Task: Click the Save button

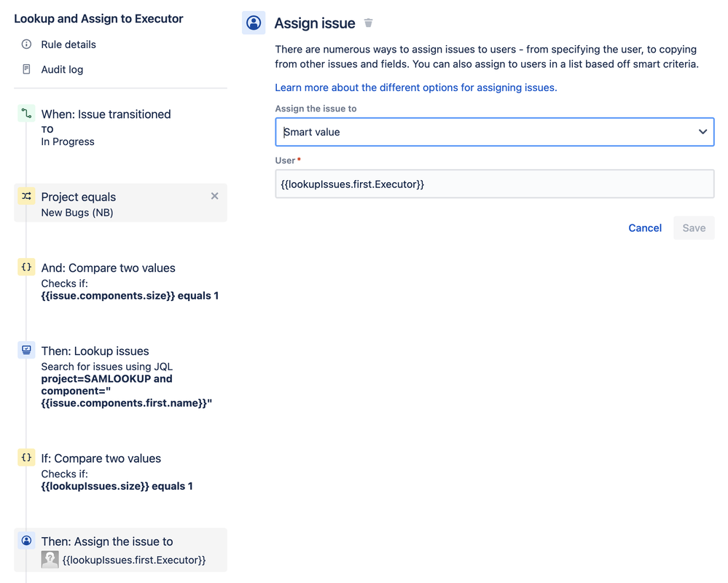Action: 693,228
